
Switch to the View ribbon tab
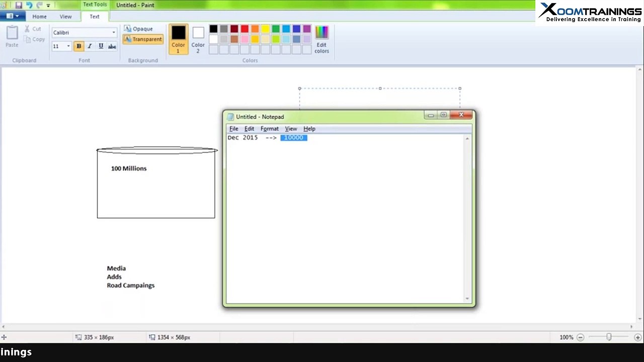pyautogui.click(x=66, y=17)
